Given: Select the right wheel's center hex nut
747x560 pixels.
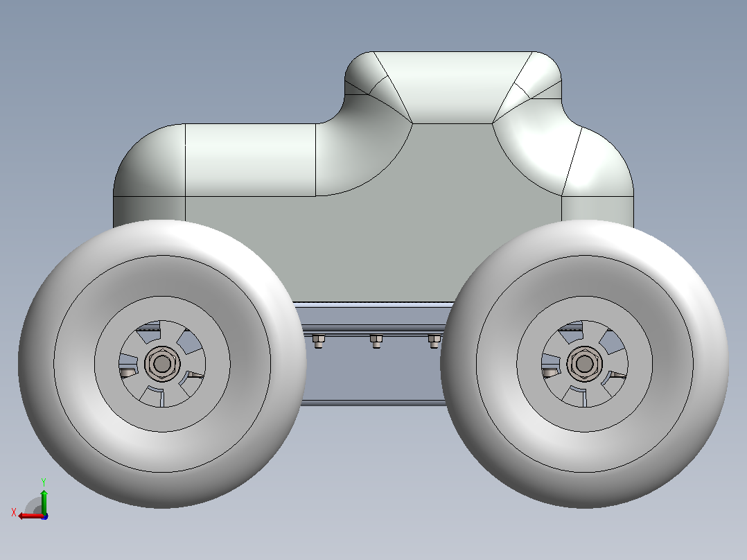Looking at the screenshot, I should tap(585, 364).
